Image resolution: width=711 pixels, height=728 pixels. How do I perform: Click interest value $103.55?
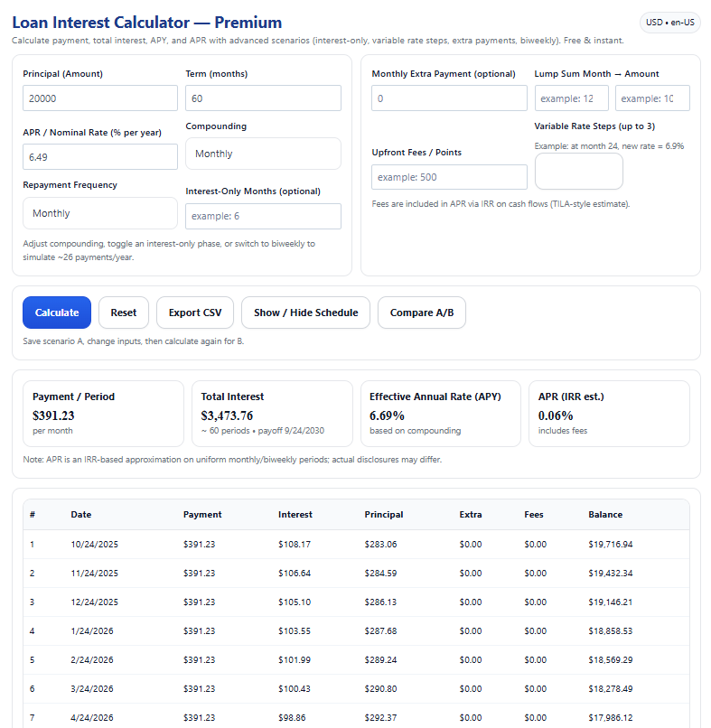295,631
